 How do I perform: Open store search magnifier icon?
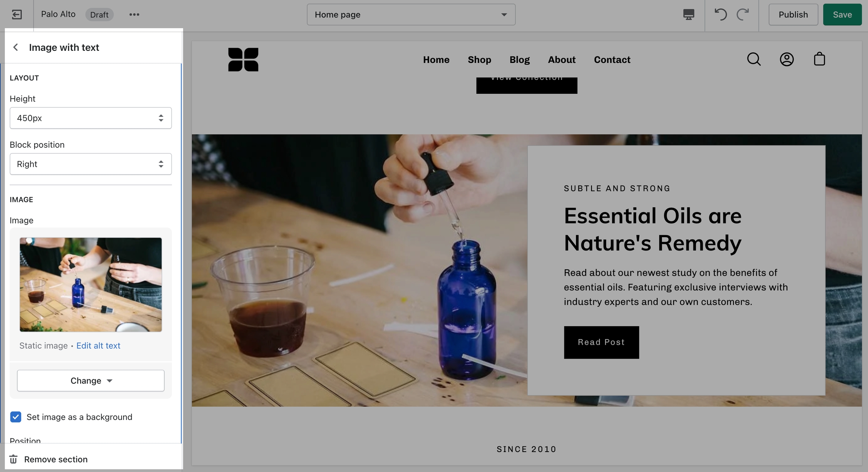[x=754, y=59]
